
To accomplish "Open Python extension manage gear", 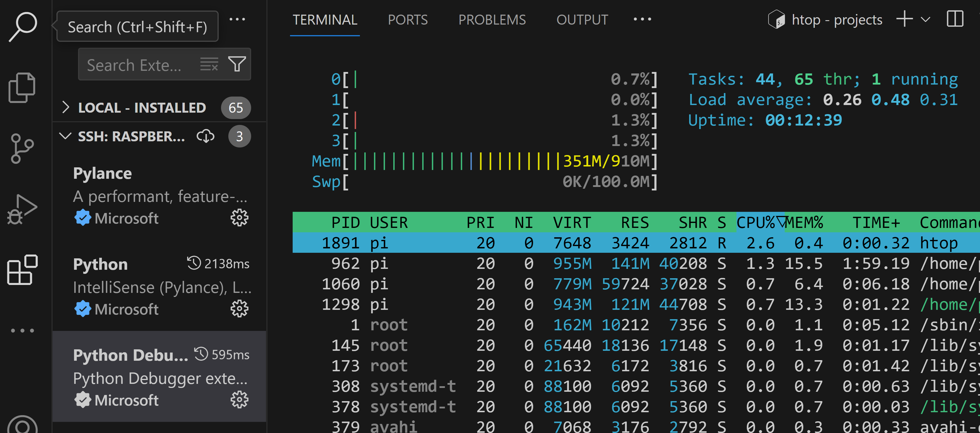I will coord(239,308).
